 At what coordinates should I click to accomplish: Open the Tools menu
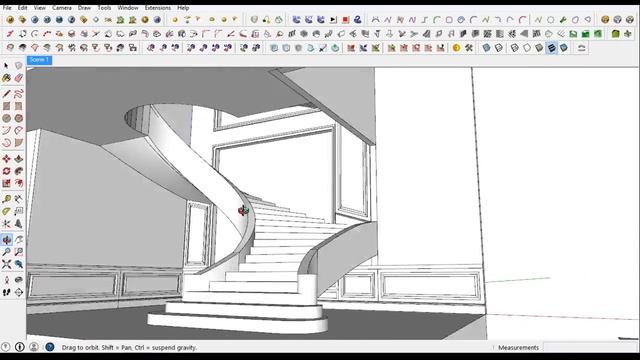104,8
